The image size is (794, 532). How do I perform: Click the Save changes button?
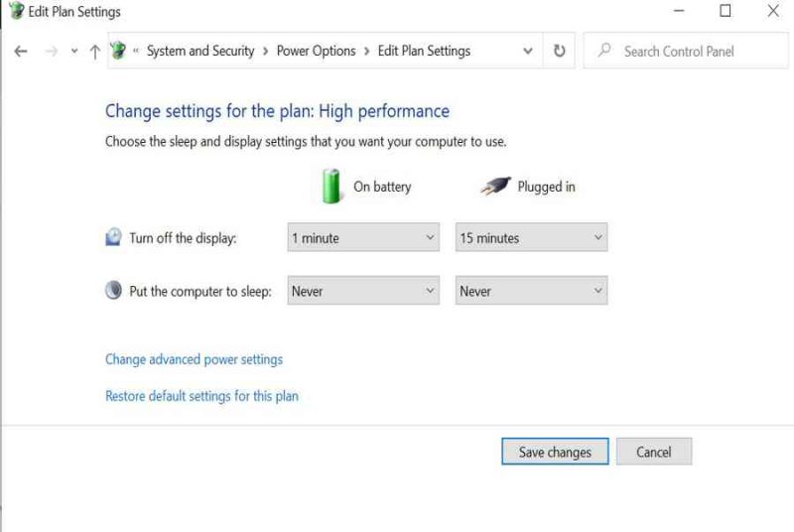pos(555,452)
